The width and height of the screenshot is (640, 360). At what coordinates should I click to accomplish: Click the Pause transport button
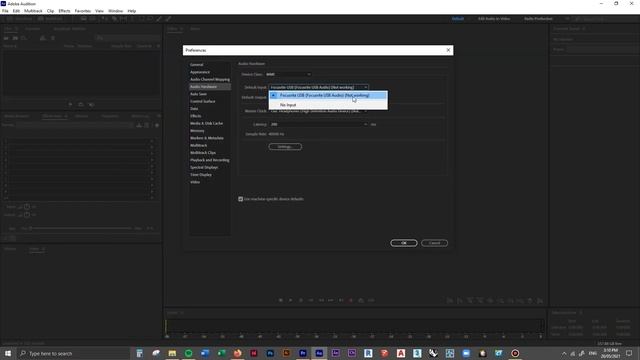click(301, 300)
